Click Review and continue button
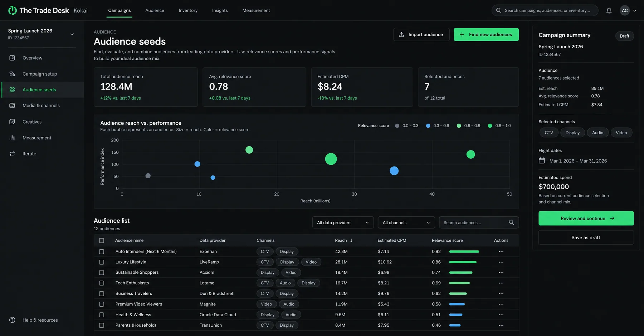 (586, 218)
